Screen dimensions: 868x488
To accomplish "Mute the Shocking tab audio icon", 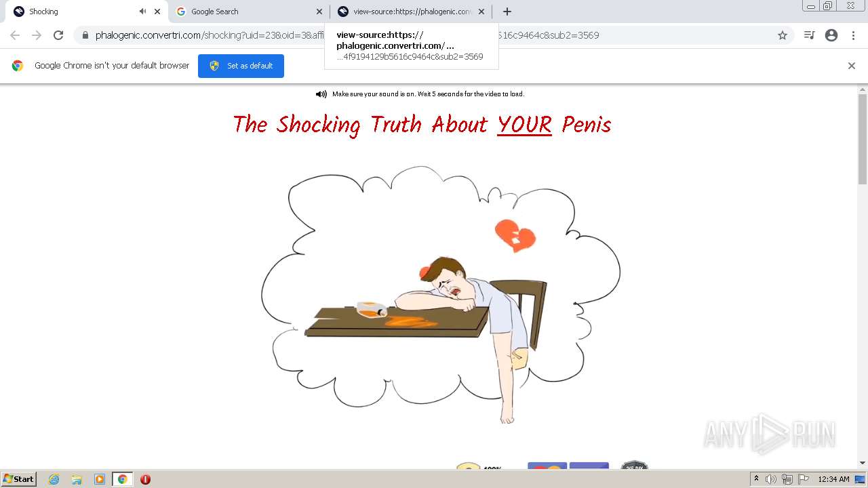I will tap(142, 12).
